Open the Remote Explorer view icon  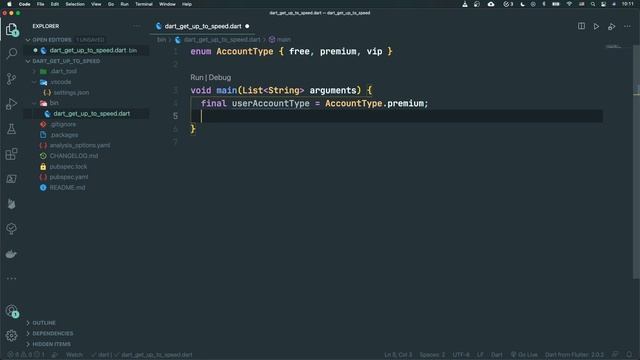(x=11, y=179)
